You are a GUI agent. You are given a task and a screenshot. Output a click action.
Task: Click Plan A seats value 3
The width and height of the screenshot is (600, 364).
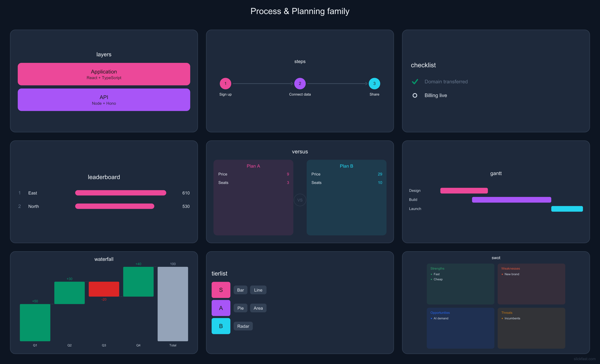click(x=288, y=182)
